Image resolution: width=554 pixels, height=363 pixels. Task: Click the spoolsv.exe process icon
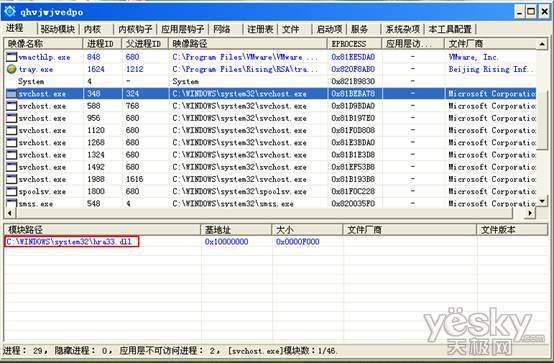(x=11, y=191)
